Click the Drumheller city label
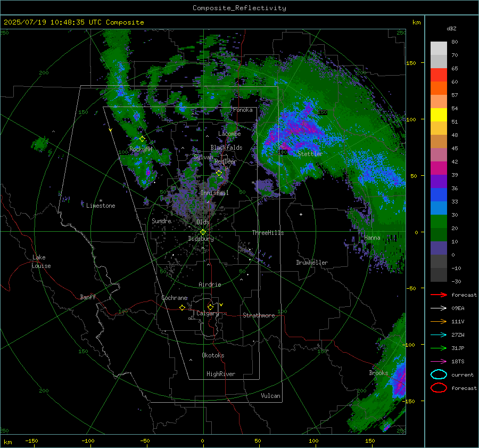 [x=312, y=263]
